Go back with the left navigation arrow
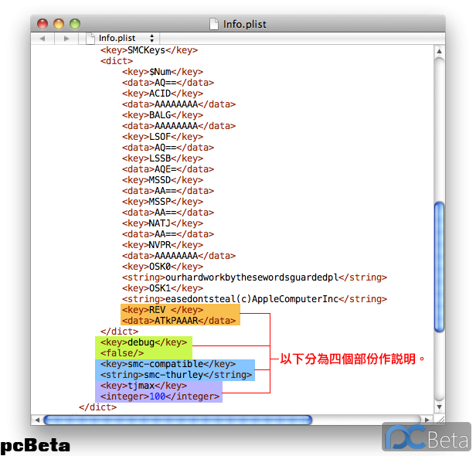This screenshot has height=456, width=476. (42, 39)
